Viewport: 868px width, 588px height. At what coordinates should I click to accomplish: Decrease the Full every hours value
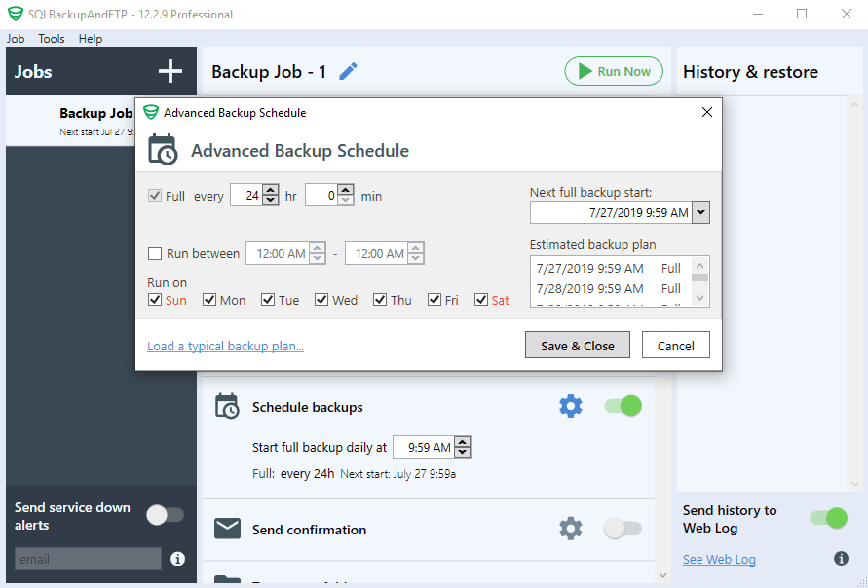[270, 201]
